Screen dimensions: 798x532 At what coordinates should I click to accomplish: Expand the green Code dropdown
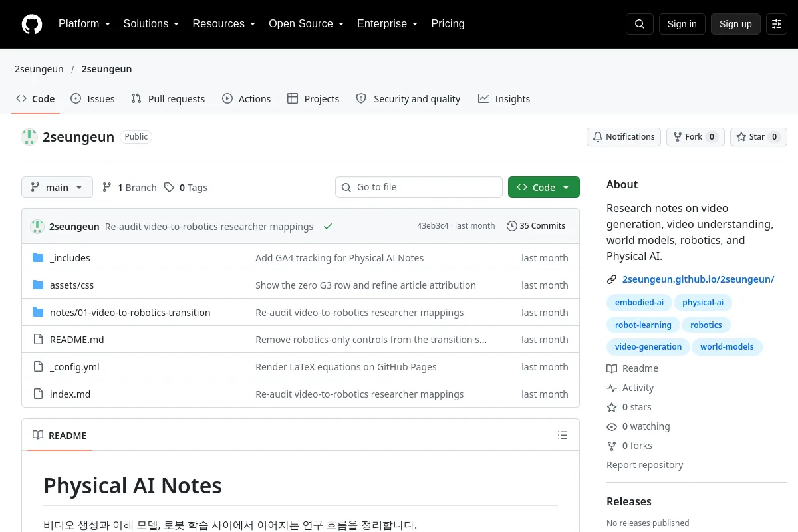click(544, 187)
